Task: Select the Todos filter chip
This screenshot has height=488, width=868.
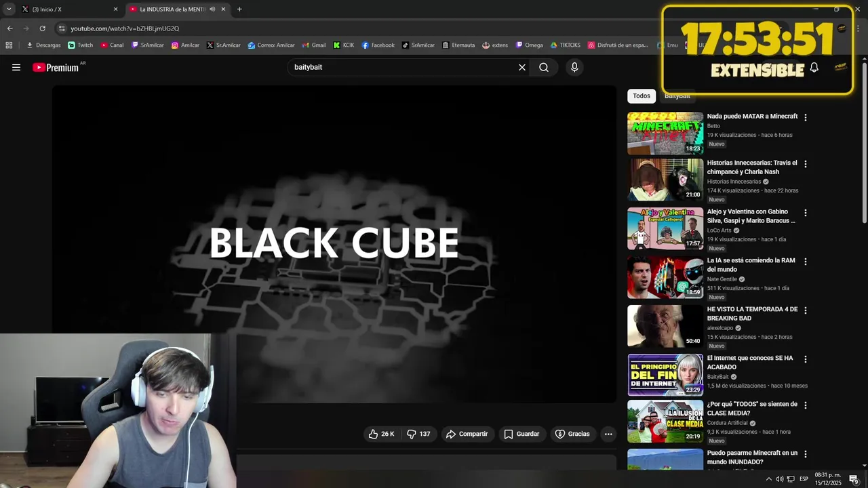Action: click(642, 96)
